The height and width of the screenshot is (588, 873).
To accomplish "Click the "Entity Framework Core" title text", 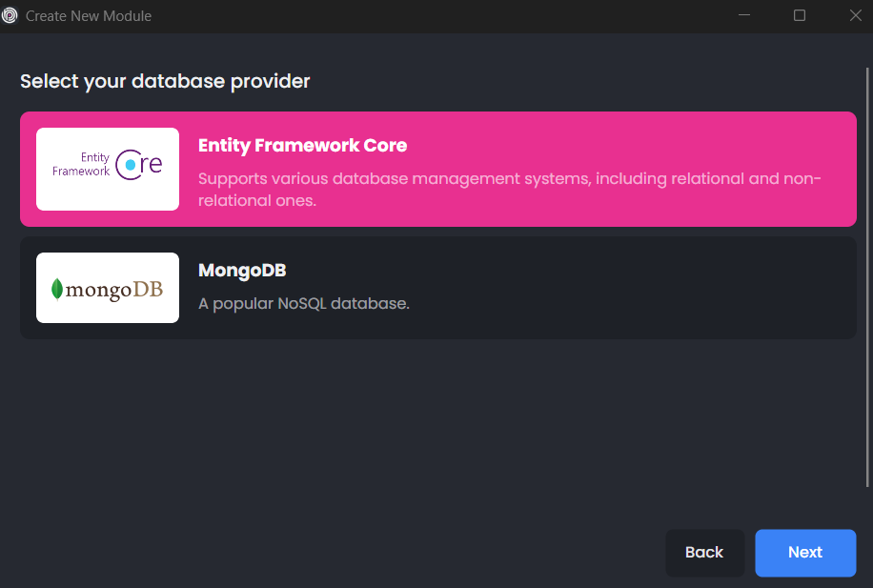I will pos(302,146).
